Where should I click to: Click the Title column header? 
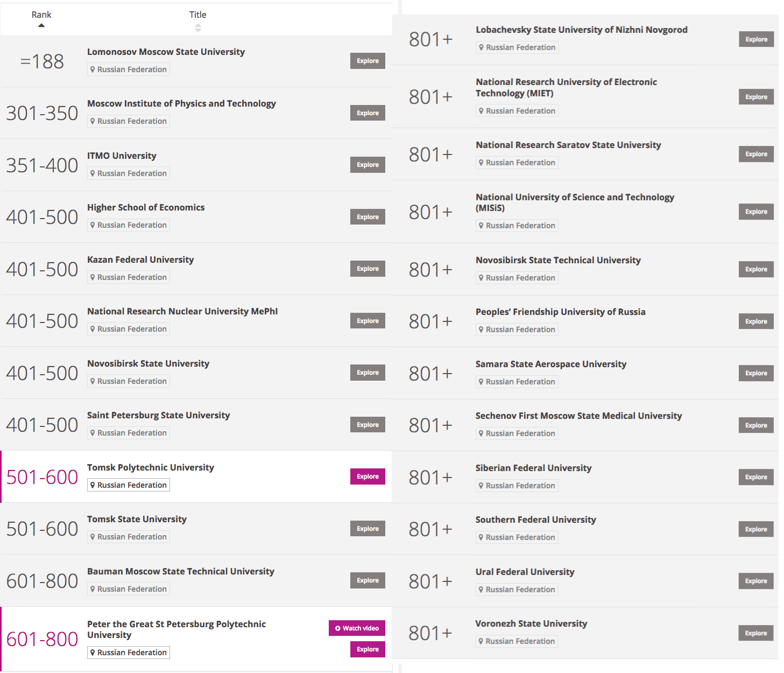(198, 15)
